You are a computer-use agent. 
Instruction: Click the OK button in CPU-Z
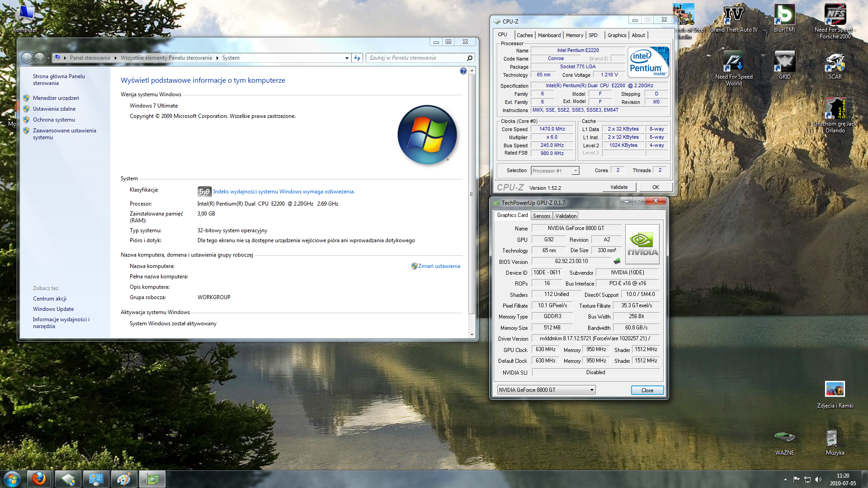coord(656,187)
